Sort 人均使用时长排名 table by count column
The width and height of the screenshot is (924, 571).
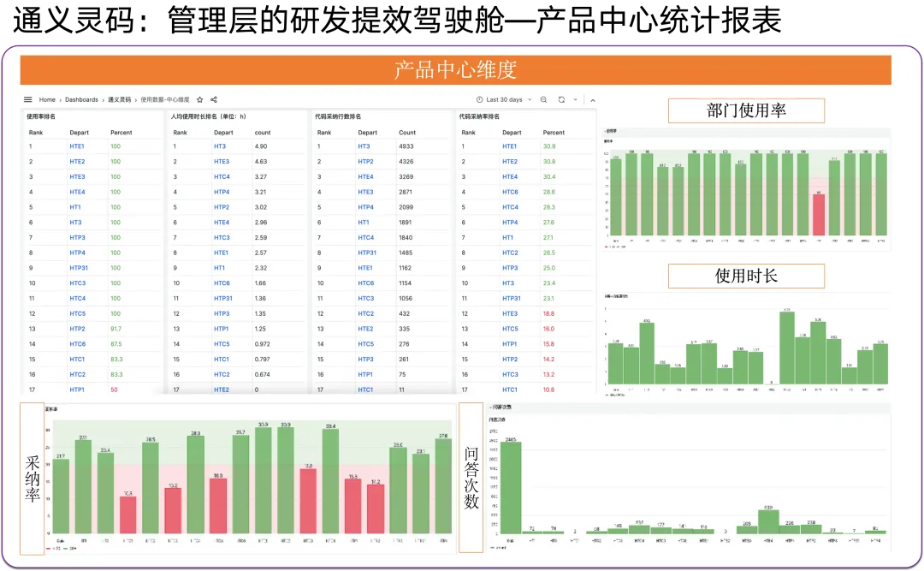263,133
